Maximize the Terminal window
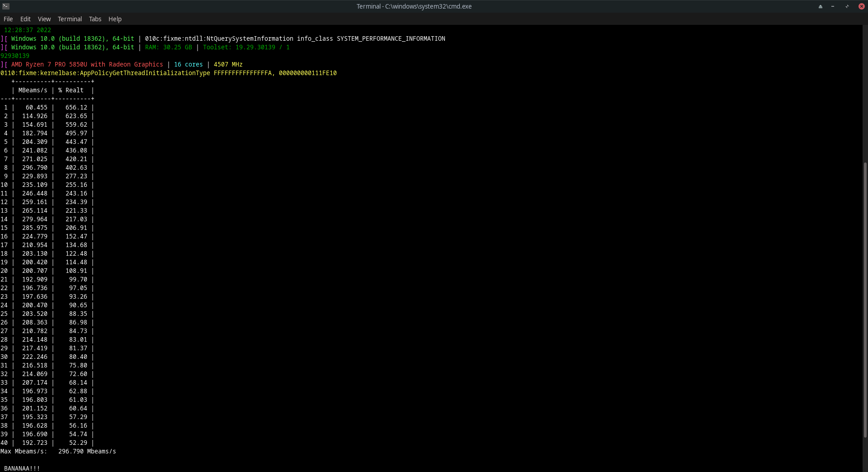This screenshot has width=868, height=472. point(847,6)
